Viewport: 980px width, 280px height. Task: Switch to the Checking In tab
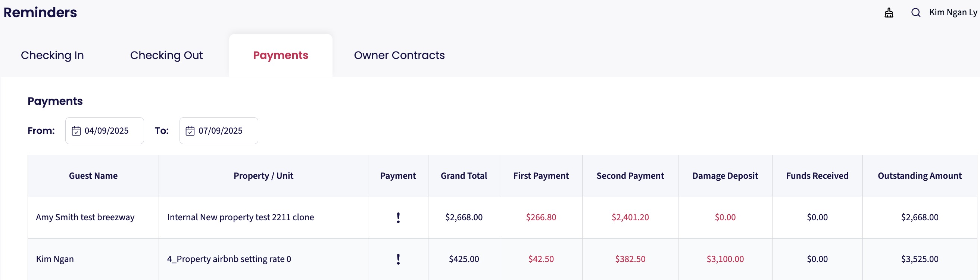point(52,56)
